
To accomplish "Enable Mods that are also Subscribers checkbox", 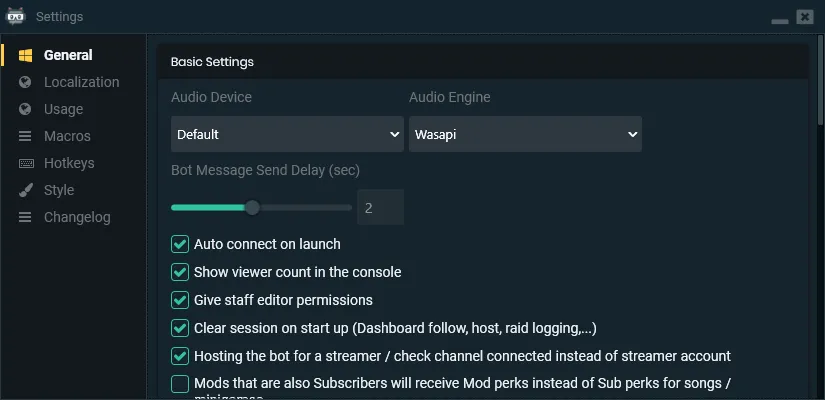I will pyautogui.click(x=180, y=384).
